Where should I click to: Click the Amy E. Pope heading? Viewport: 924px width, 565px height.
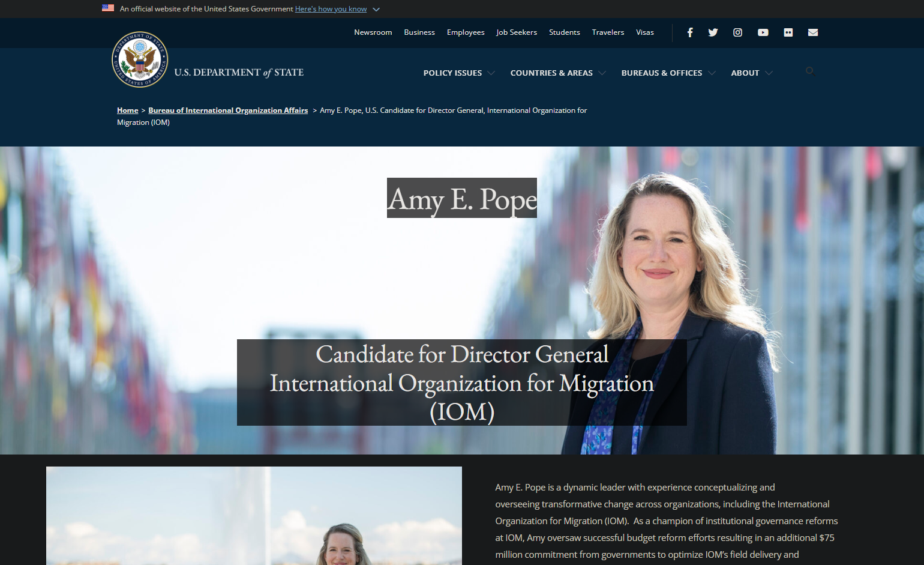point(462,199)
